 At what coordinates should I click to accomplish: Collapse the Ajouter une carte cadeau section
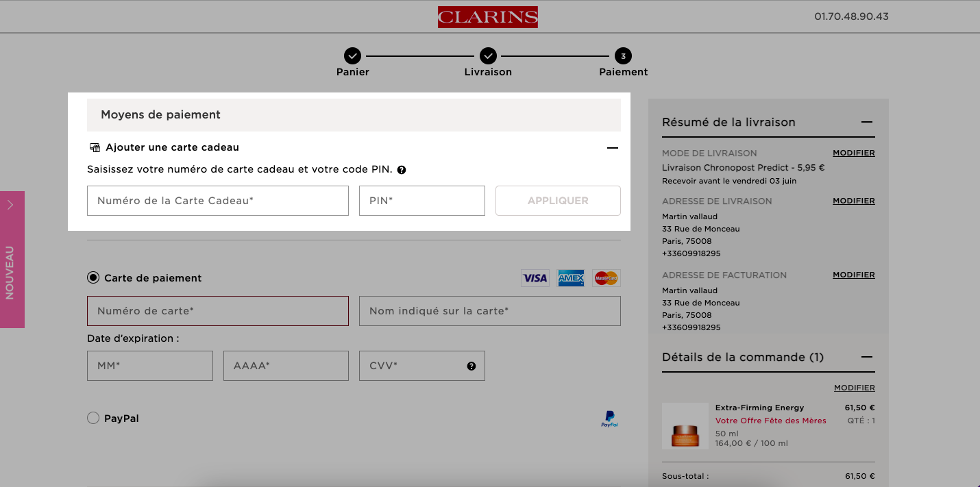pyautogui.click(x=613, y=148)
